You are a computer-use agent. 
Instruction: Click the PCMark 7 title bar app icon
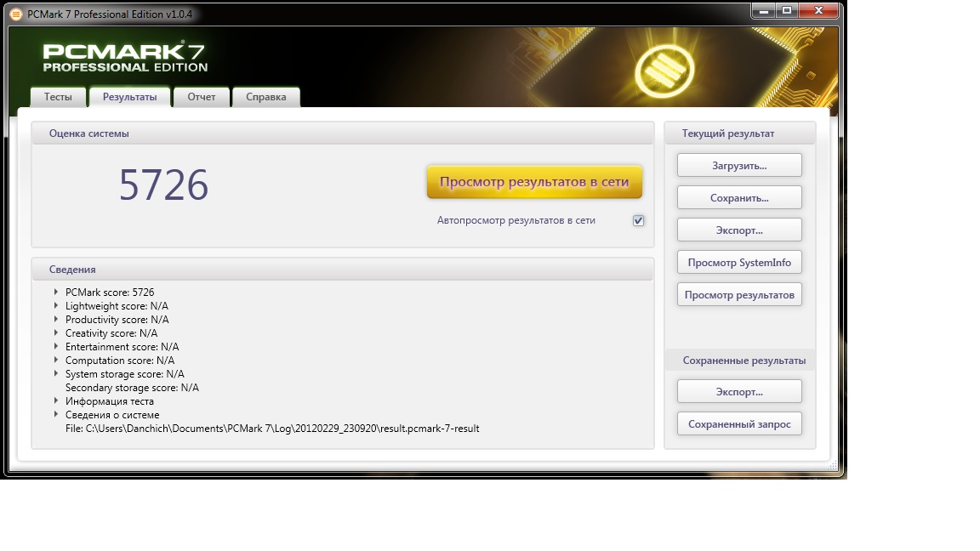[x=16, y=14]
